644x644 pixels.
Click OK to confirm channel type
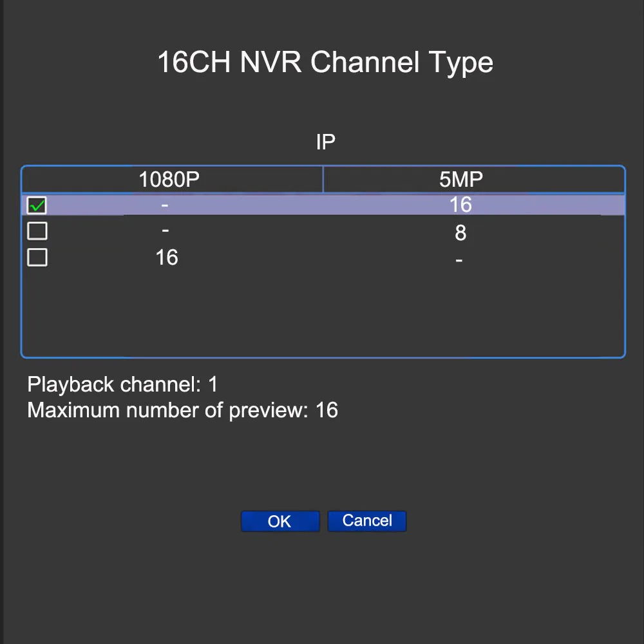tap(280, 521)
